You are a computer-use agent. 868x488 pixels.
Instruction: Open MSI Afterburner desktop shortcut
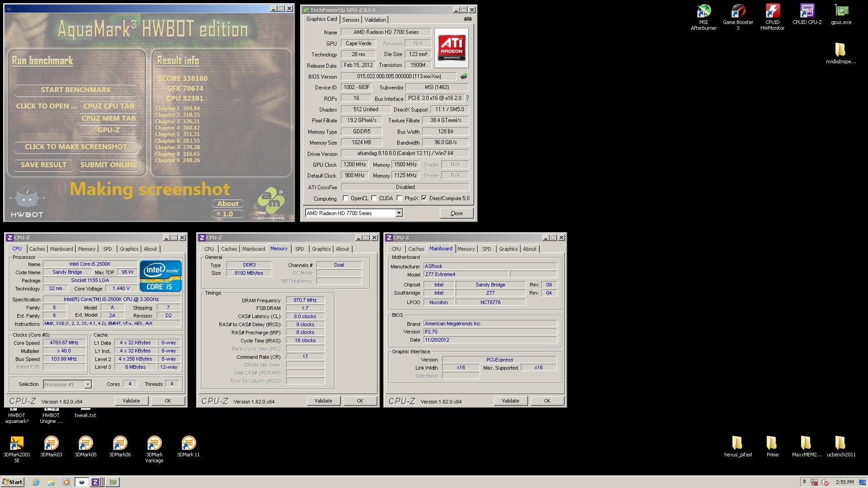pos(703,17)
